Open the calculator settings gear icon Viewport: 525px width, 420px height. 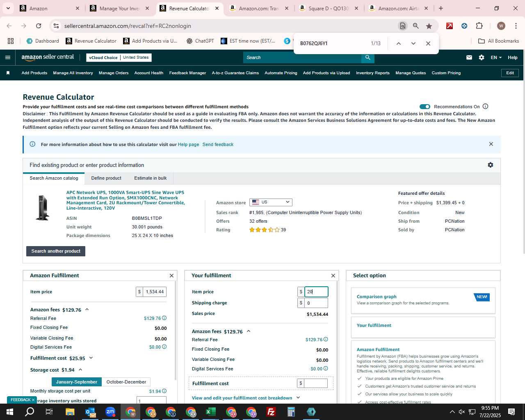click(490, 165)
